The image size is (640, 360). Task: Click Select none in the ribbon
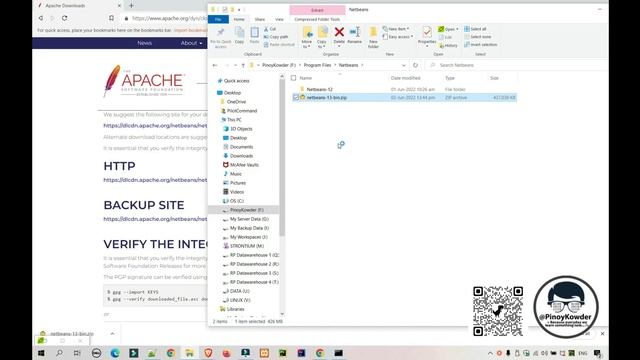(478, 37)
